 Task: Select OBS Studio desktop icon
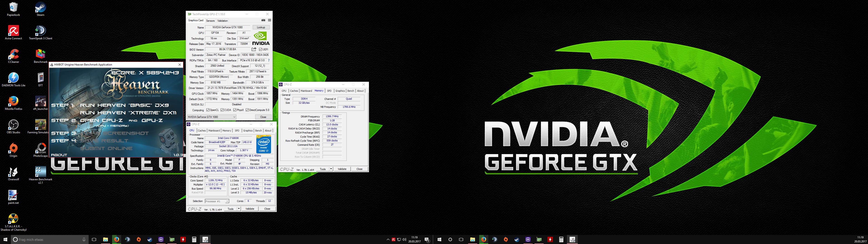tap(14, 127)
